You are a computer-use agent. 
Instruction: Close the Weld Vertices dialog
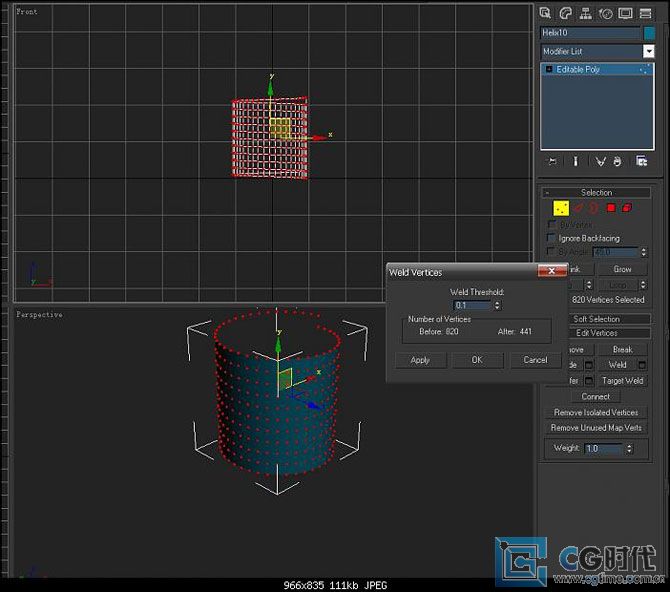pos(552,271)
